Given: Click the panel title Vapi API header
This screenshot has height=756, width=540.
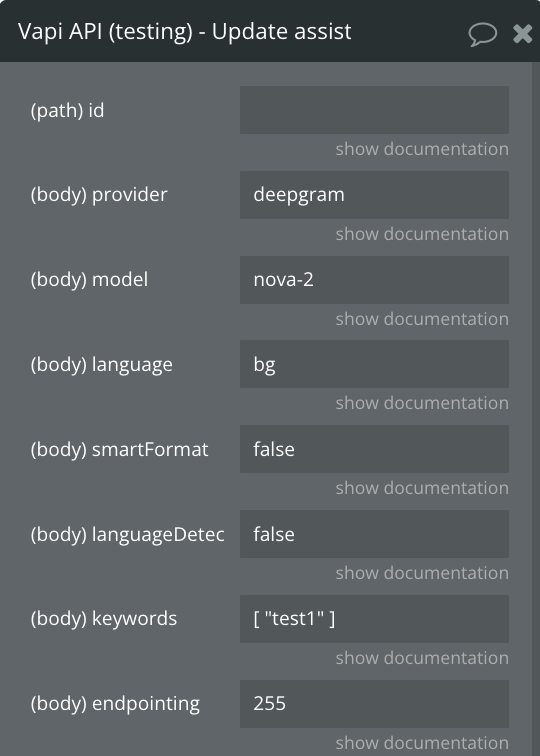Looking at the screenshot, I should tap(185, 32).
